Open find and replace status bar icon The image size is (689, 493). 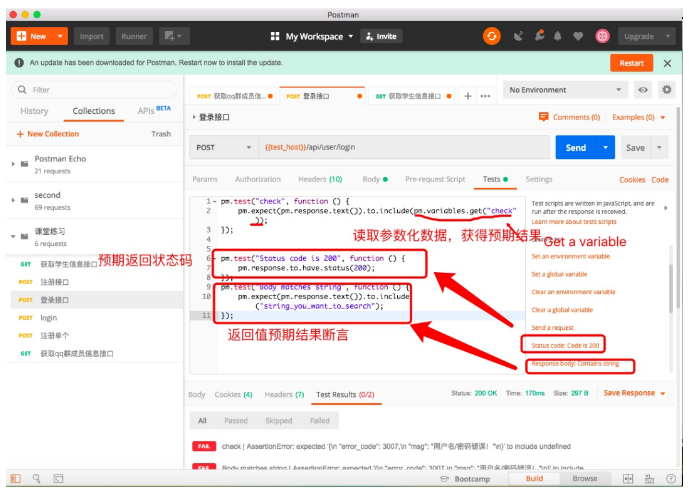coord(36,478)
